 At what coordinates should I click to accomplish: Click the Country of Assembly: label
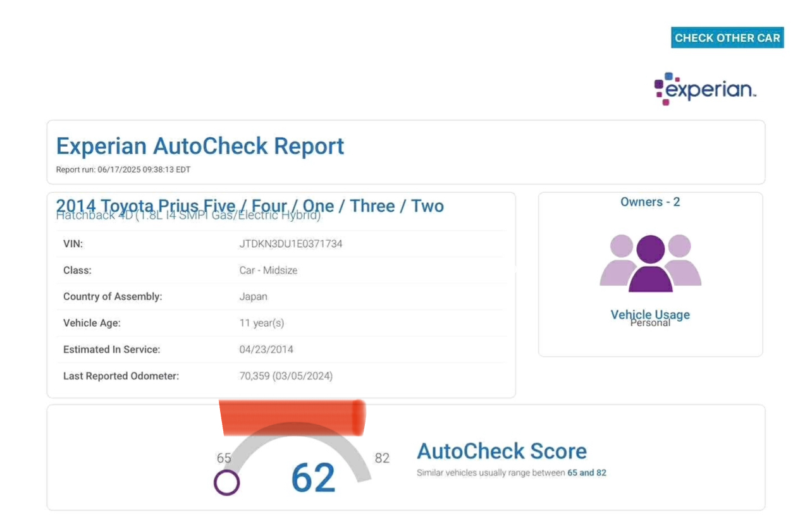(113, 296)
